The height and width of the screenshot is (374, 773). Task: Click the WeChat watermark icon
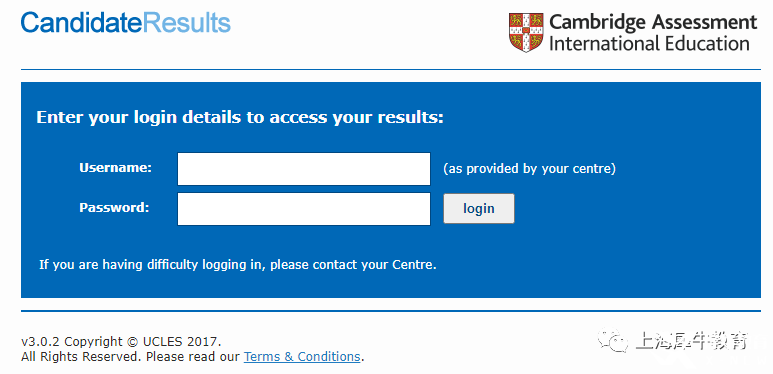point(612,341)
